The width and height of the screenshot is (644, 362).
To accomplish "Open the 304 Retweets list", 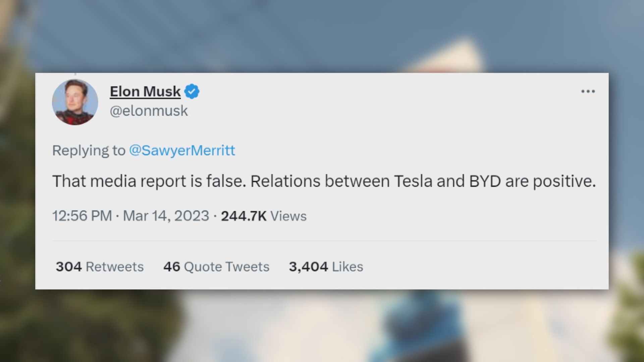I will [x=99, y=266].
